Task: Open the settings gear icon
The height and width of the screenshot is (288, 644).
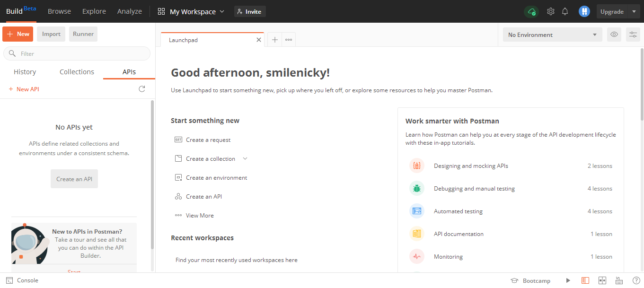Action: click(551, 11)
